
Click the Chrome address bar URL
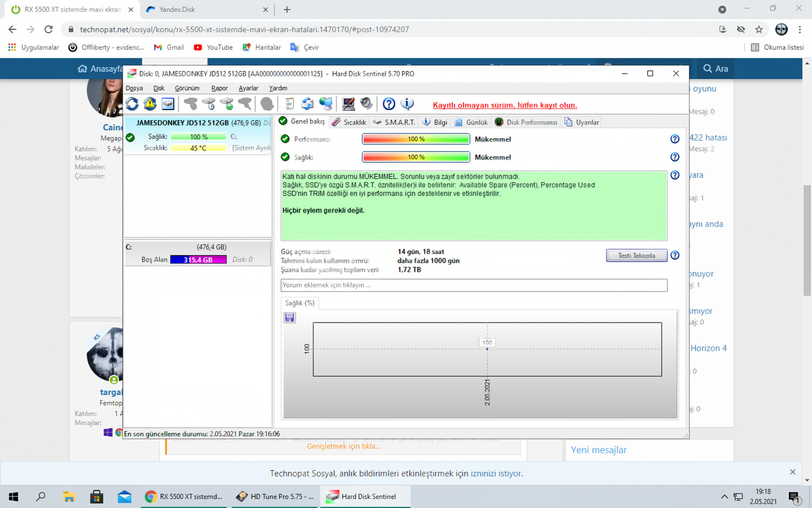244,29
